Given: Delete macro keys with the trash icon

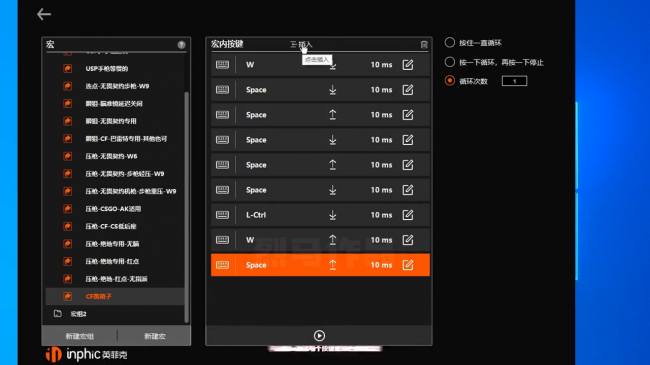Looking at the screenshot, I should [424, 44].
